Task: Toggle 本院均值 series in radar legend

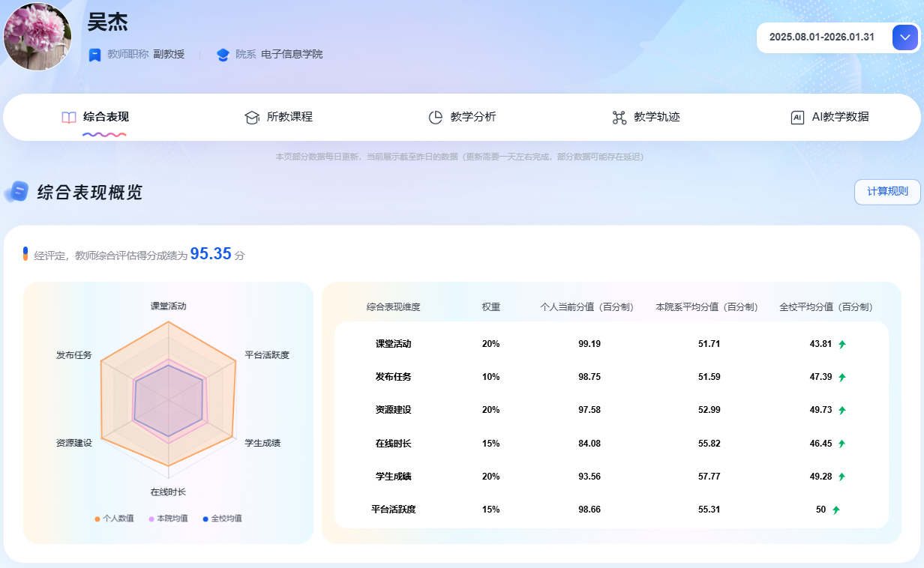Action: [x=168, y=519]
